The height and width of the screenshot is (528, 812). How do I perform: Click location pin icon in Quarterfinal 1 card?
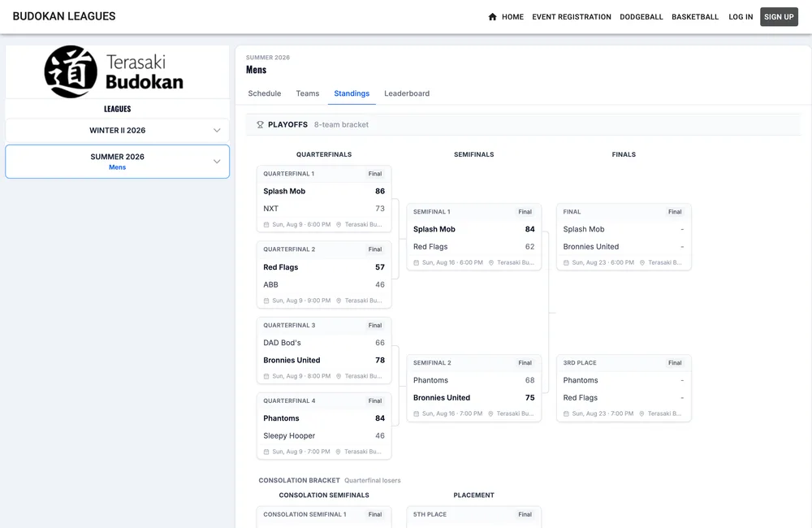[x=339, y=225]
